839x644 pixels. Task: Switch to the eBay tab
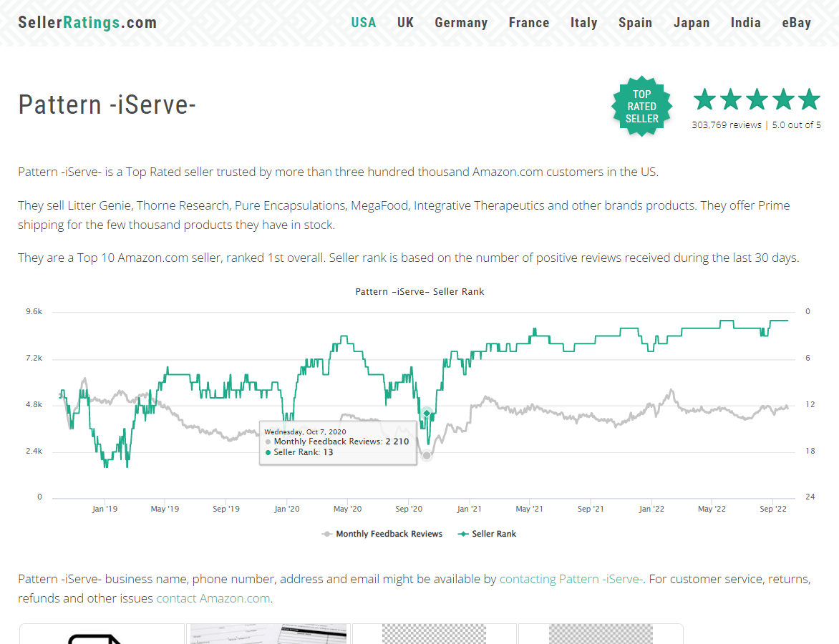(796, 22)
